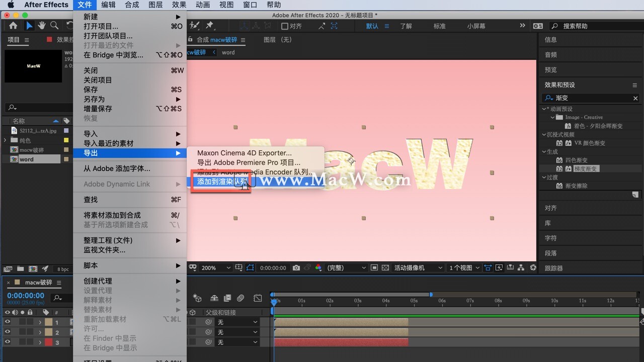The width and height of the screenshot is (644, 362).
Task: Click the timeline icon in viewer footer
Action: pyautogui.click(x=510, y=268)
